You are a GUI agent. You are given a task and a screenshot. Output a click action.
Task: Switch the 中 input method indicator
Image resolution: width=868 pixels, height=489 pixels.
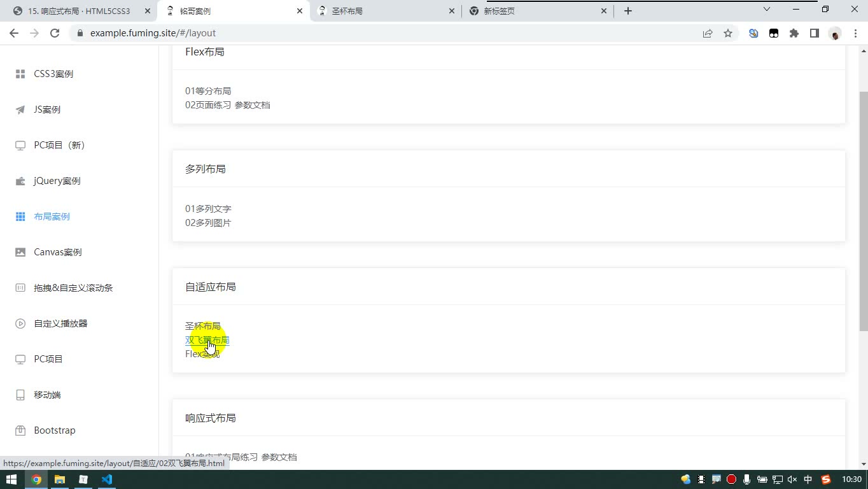808,479
